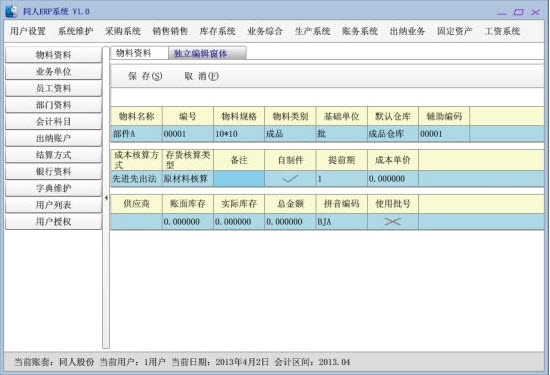Open the 出纳业务 menu
Image resolution: width=550 pixels, height=375 pixels.
click(407, 31)
